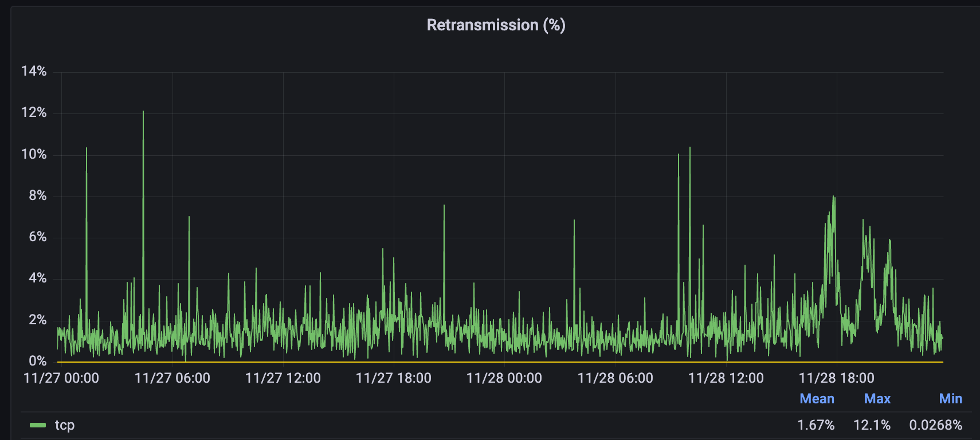Click the 11/27 12:00 time axis label
The image size is (980, 440).
point(283,378)
